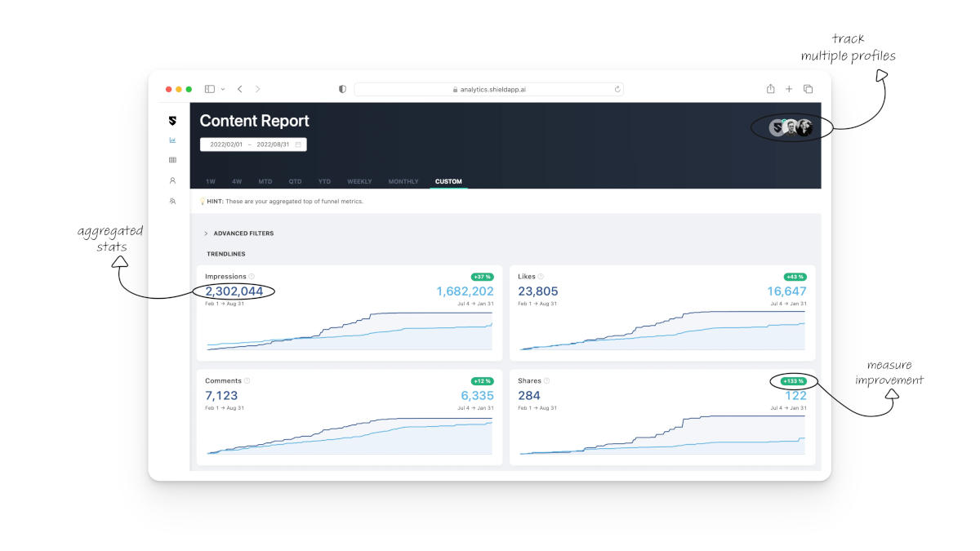The height and width of the screenshot is (551, 980).
Task: Click the share icon in the browser toolbar
Action: pyautogui.click(x=769, y=88)
